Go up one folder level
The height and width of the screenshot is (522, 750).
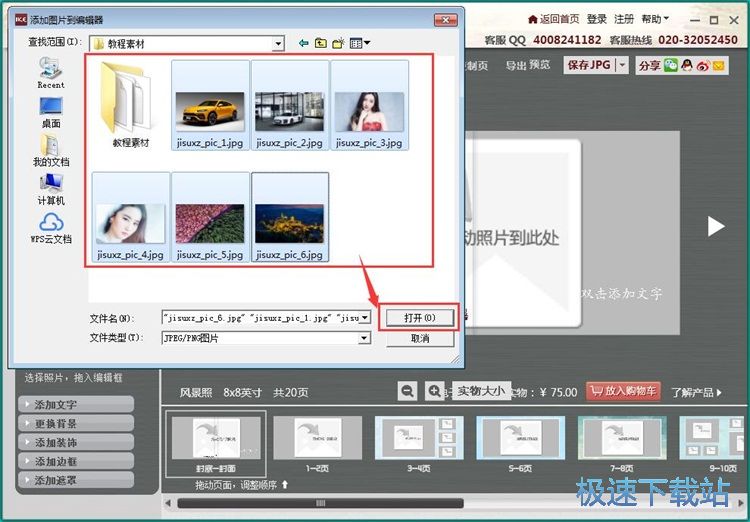[x=321, y=43]
